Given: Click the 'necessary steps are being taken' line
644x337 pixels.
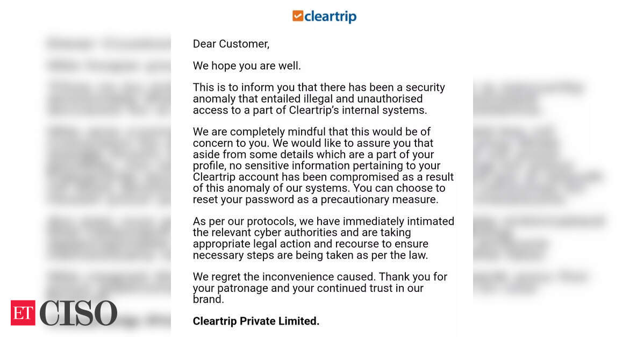Looking at the screenshot, I should pyautogui.click(x=311, y=255).
